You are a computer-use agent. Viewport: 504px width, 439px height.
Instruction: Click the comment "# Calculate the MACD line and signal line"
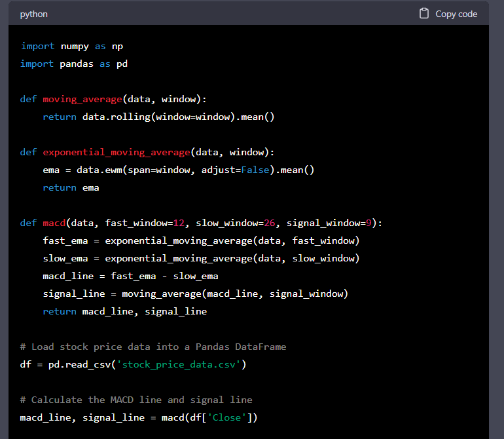tap(136, 400)
